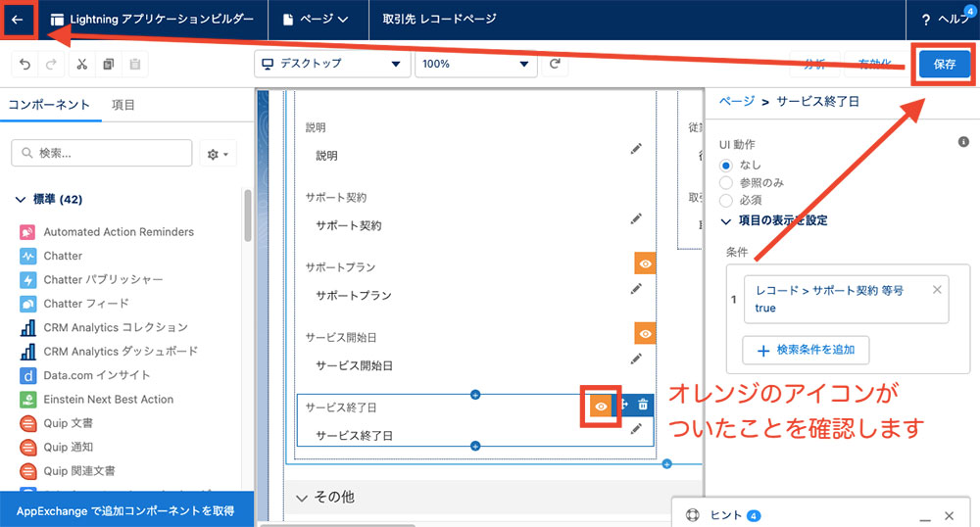The width and height of the screenshot is (980, 527).
Task: Select Chatter フィード component
Action: [85, 304]
